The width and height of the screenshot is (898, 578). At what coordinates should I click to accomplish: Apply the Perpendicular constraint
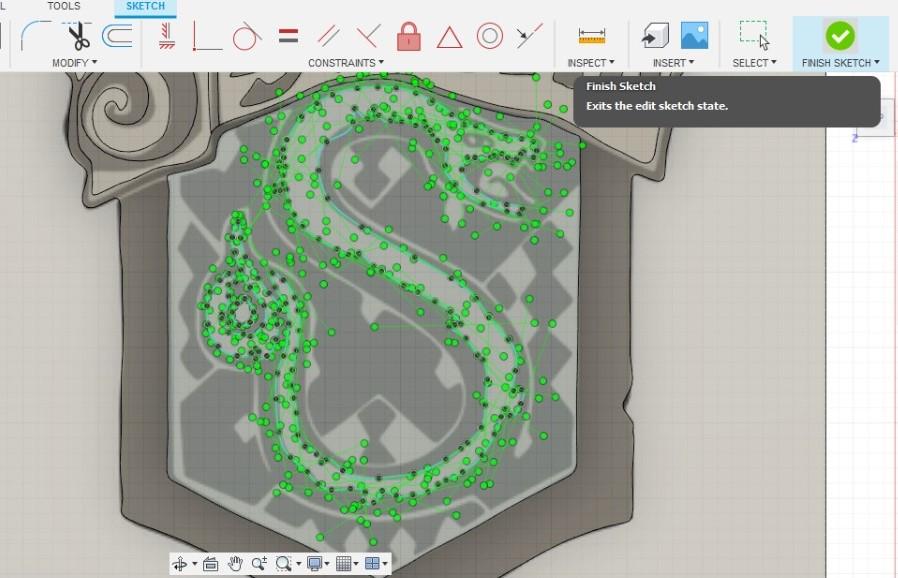click(368, 36)
